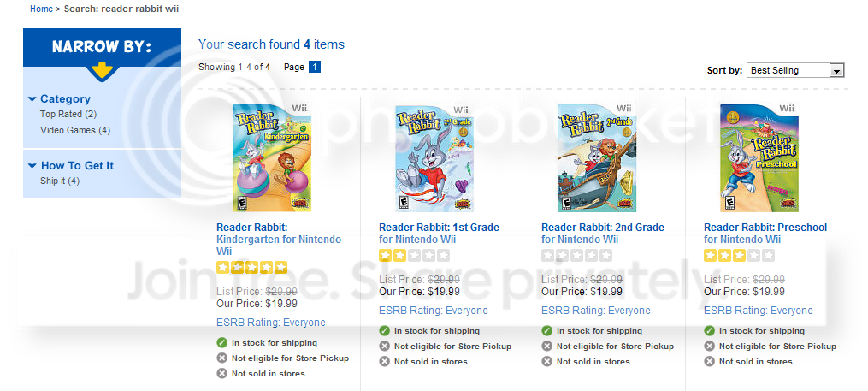Screen dimensions: 868x391
Task: Click the Kindergarten game's five-star rating
Action: point(252,268)
